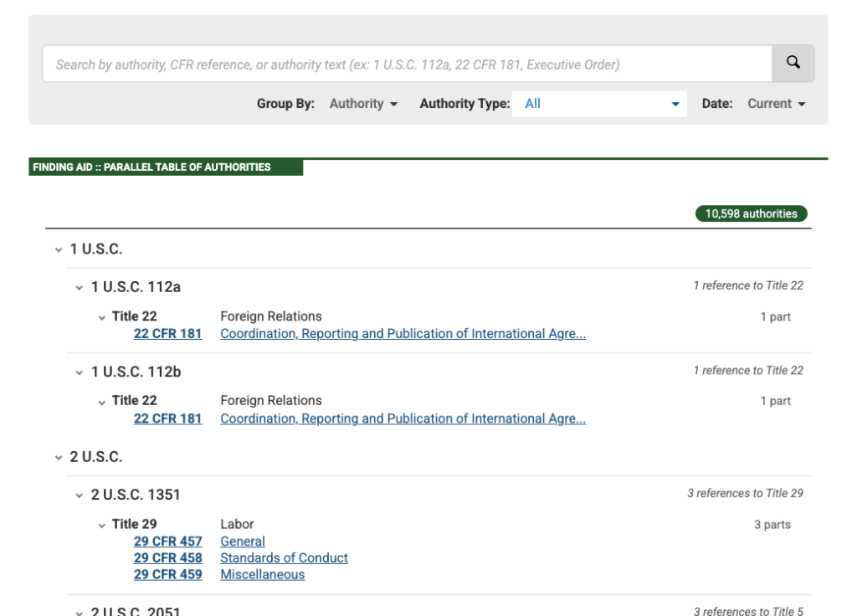
Task: Collapse the 2 U.S.C. section
Action: (x=59, y=458)
